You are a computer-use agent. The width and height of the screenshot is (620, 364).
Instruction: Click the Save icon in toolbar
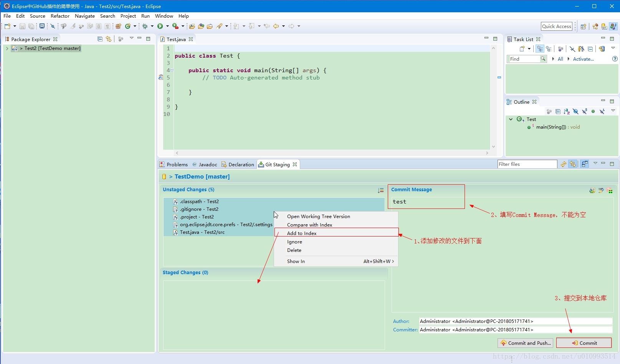click(x=22, y=26)
